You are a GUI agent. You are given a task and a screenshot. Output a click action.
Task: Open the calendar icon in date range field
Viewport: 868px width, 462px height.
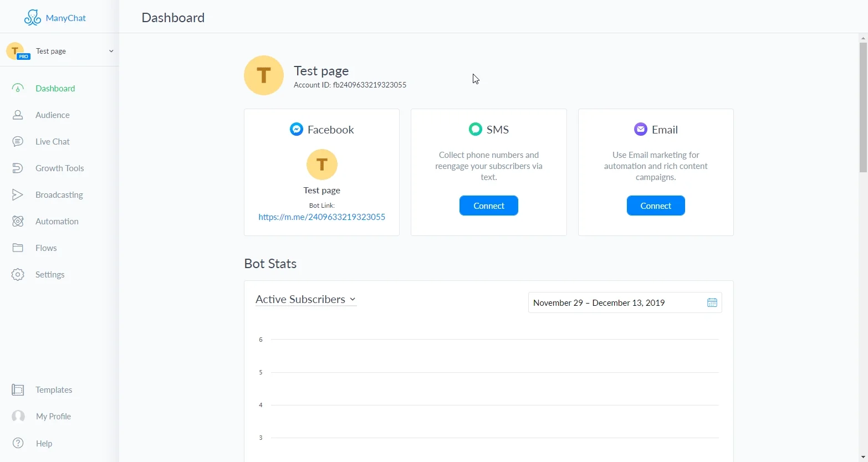tap(712, 302)
